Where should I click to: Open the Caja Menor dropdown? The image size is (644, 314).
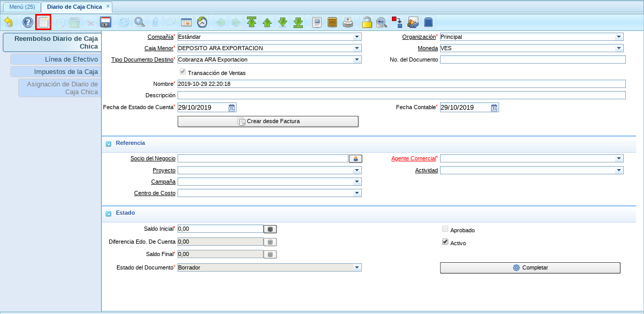tap(357, 48)
